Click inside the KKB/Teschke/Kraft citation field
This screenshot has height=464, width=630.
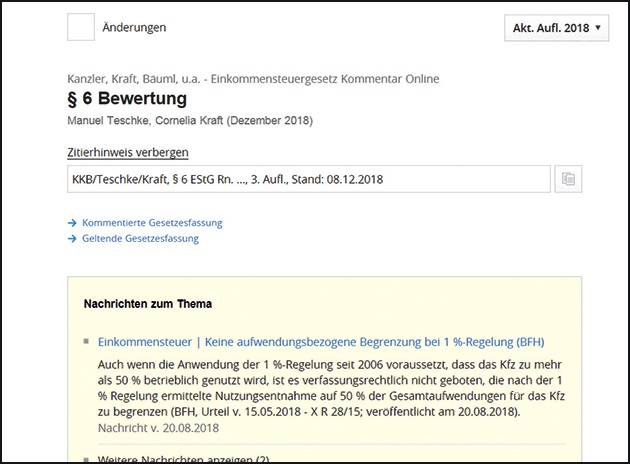pos(308,180)
